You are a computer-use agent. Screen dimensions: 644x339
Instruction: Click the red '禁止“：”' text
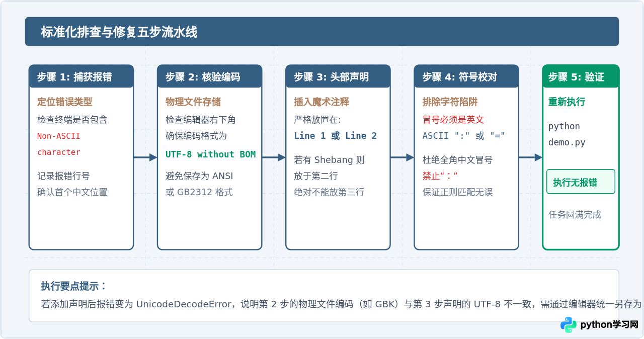[440, 176]
